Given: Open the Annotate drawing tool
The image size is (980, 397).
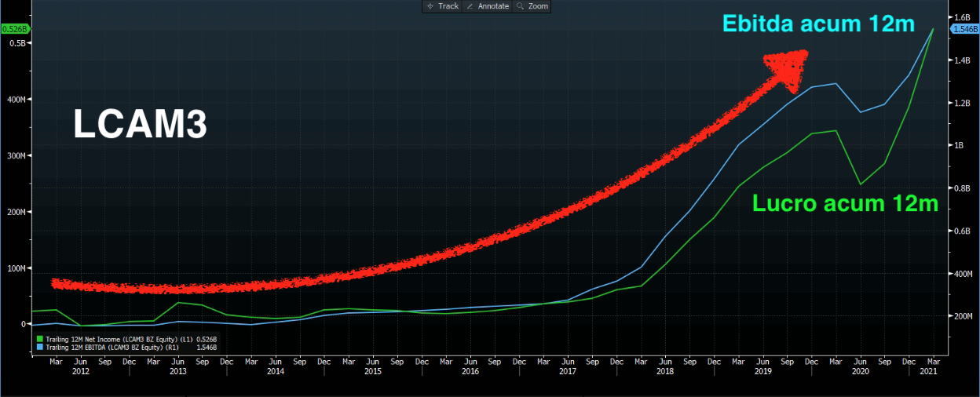Looking at the screenshot, I should [488, 6].
